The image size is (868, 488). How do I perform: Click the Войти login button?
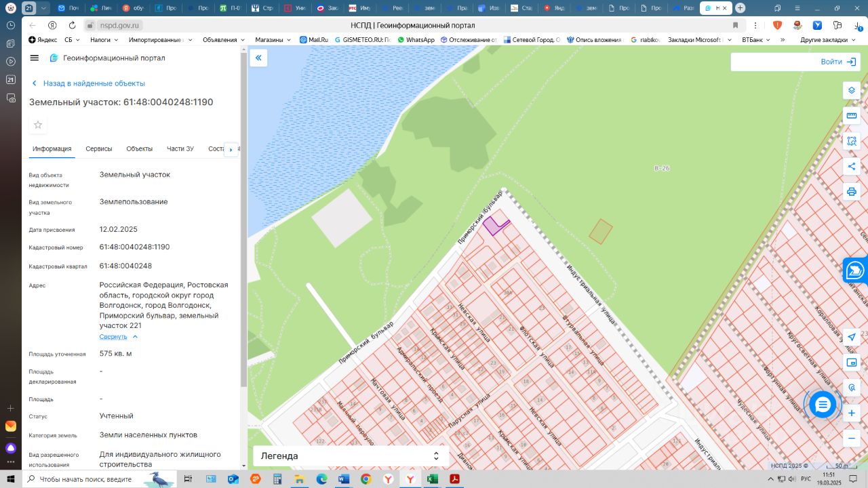point(838,62)
